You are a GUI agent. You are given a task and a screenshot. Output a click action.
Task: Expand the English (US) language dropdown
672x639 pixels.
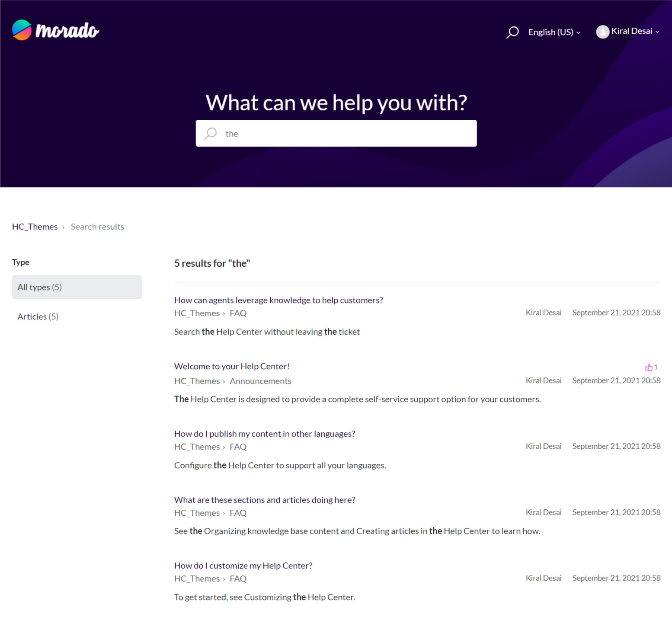554,32
